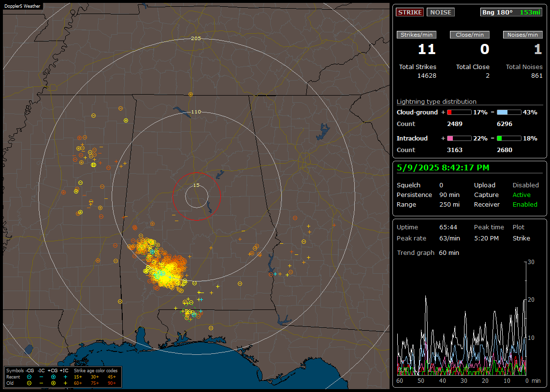Click the Squelch value 0
550x392 pixels.
(441, 185)
